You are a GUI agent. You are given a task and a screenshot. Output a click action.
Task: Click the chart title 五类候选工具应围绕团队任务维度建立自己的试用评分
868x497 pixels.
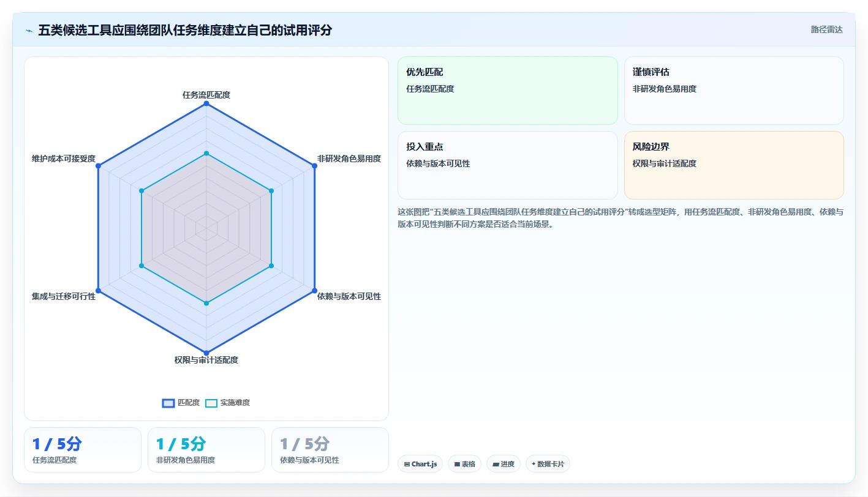185,30
